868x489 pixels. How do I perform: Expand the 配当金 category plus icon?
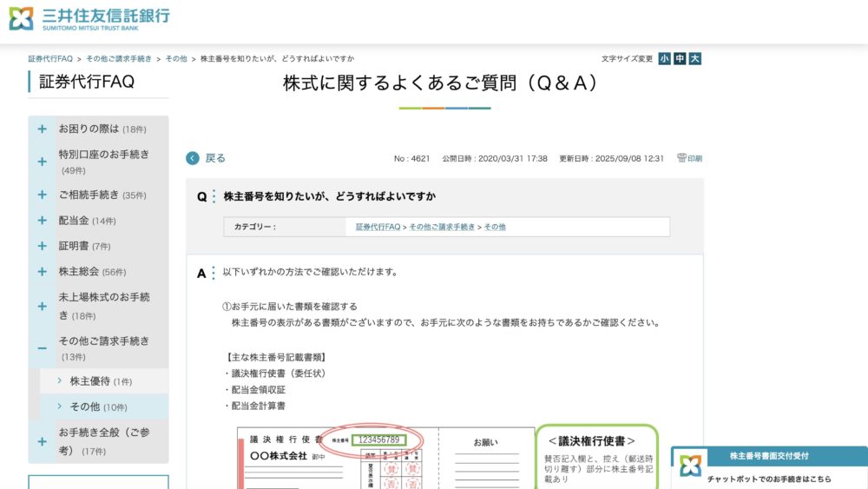point(42,221)
